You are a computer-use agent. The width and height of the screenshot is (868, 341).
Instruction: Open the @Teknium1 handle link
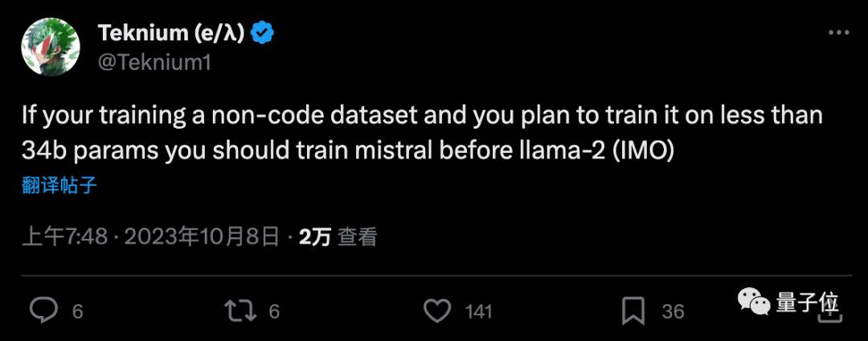(x=154, y=61)
